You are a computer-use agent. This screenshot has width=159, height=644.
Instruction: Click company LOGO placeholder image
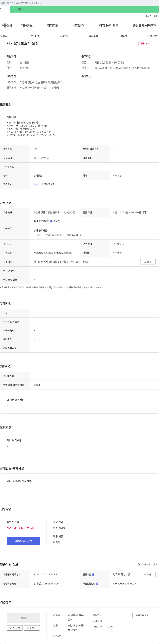coord(23,618)
